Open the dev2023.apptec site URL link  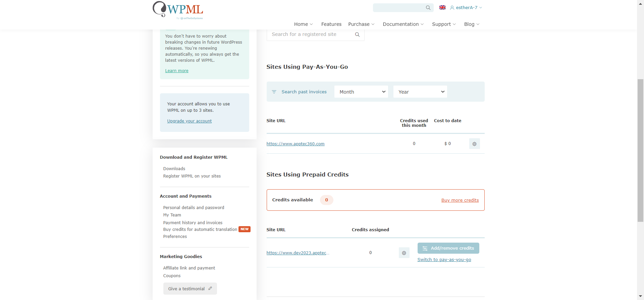[x=298, y=253]
